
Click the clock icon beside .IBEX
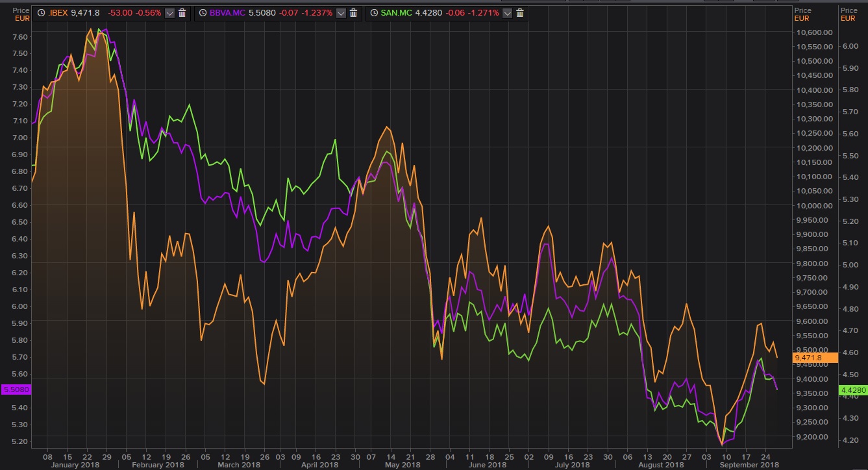pos(42,13)
